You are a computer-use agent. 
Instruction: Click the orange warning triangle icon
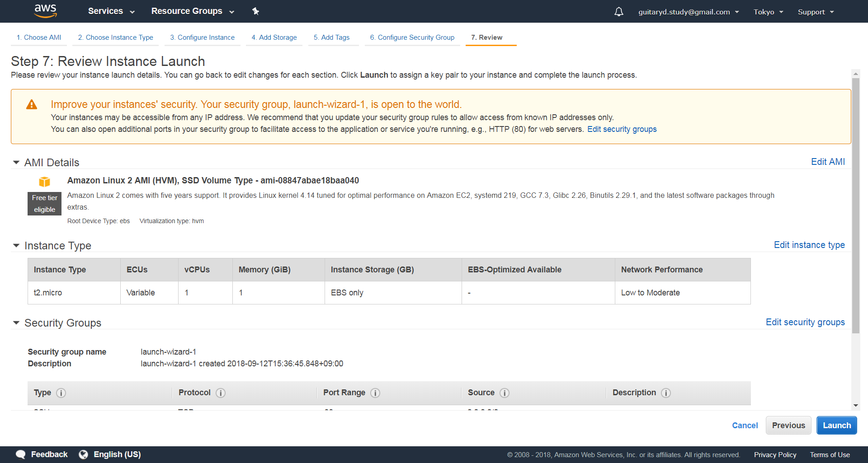(x=32, y=105)
